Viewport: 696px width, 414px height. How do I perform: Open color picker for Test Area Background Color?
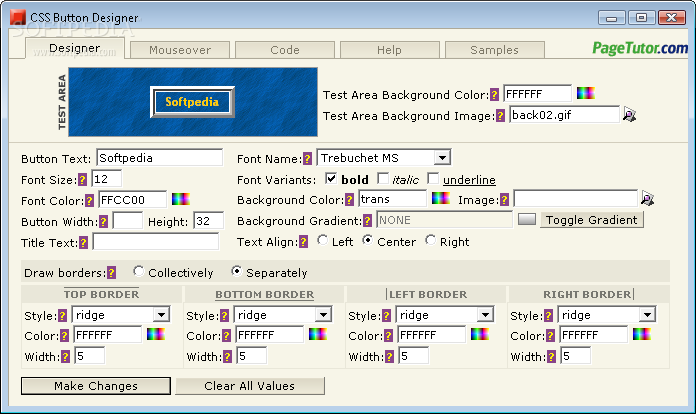[585, 93]
